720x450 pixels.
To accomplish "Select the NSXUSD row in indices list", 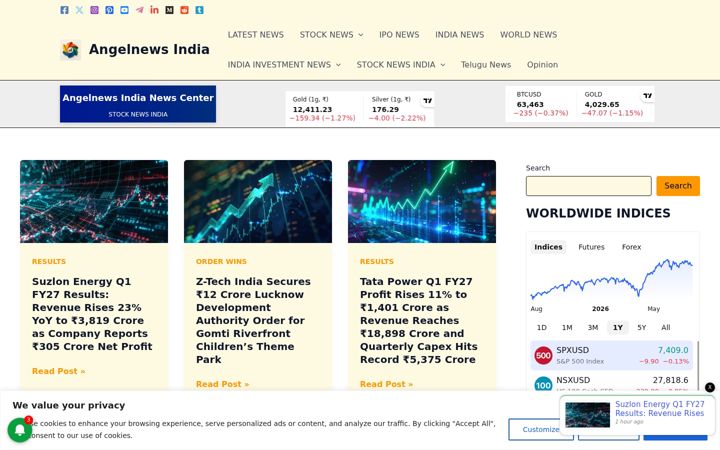I will click(611, 382).
